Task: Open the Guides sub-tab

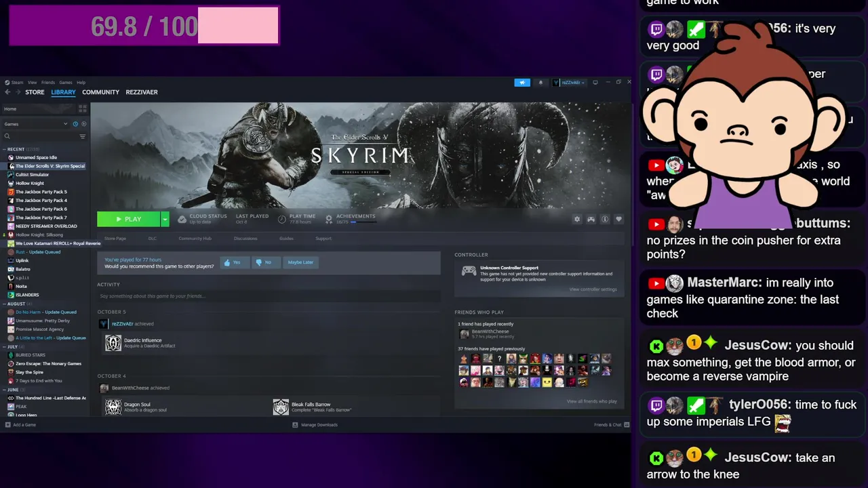Action: click(286, 239)
